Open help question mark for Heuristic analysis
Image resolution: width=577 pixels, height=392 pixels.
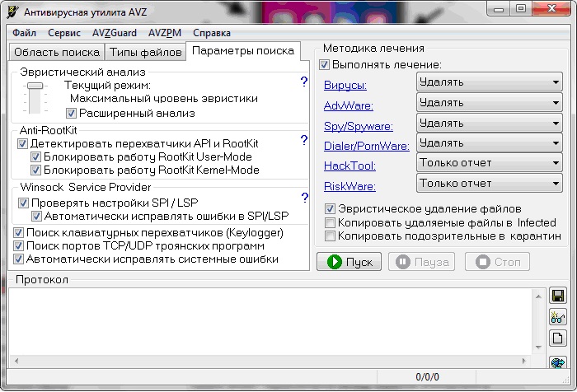pyautogui.click(x=304, y=82)
